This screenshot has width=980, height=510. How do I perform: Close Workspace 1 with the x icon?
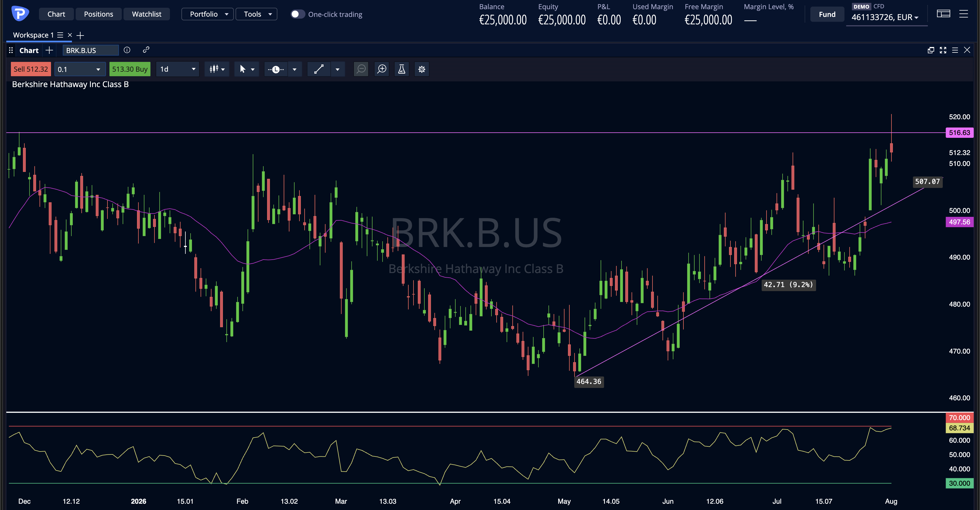pos(70,35)
